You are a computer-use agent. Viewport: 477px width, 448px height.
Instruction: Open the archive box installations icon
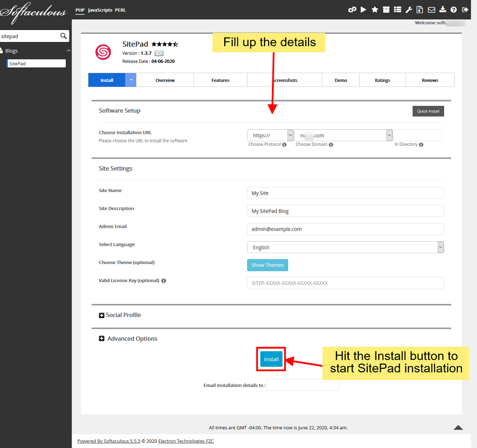click(x=386, y=10)
